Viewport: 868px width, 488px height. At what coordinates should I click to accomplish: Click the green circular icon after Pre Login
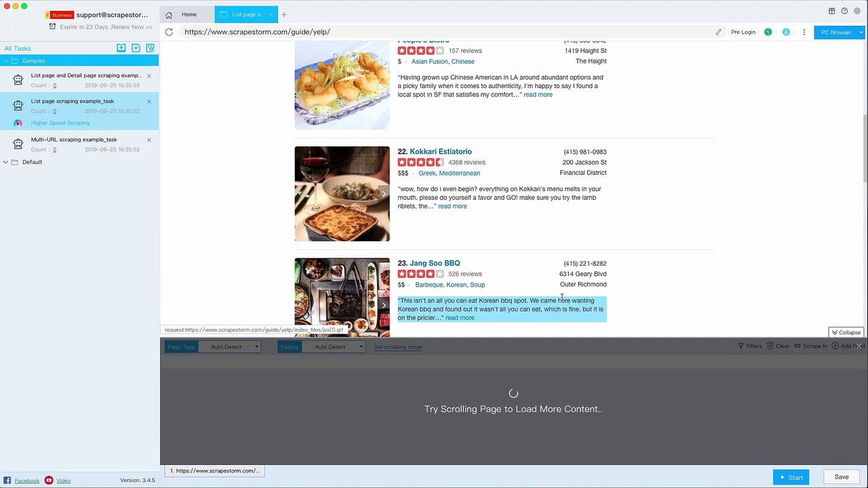pyautogui.click(x=768, y=32)
